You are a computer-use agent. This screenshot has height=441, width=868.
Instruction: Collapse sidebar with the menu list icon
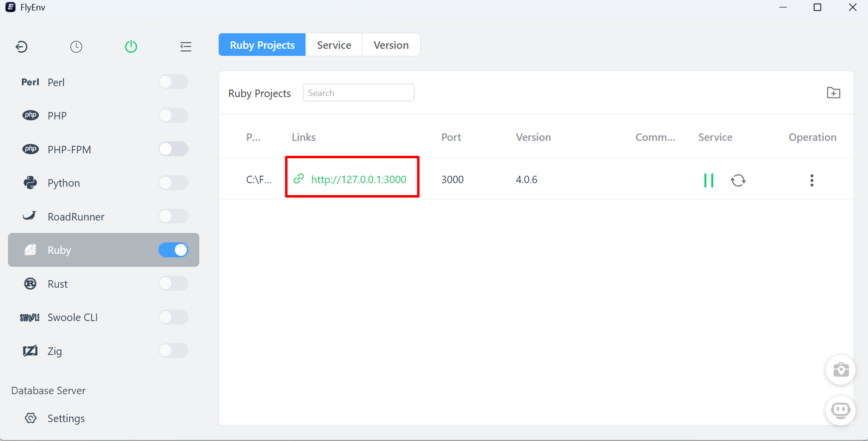(186, 47)
